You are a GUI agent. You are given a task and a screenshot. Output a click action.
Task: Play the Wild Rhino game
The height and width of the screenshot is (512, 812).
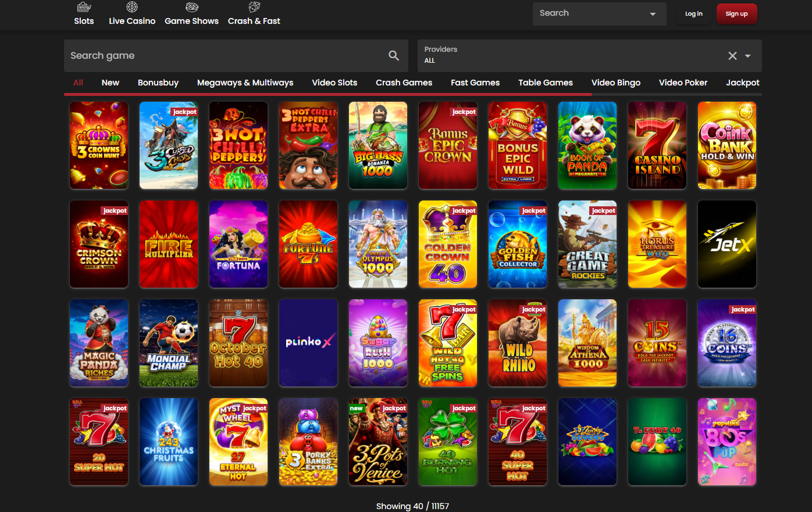[518, 343]
